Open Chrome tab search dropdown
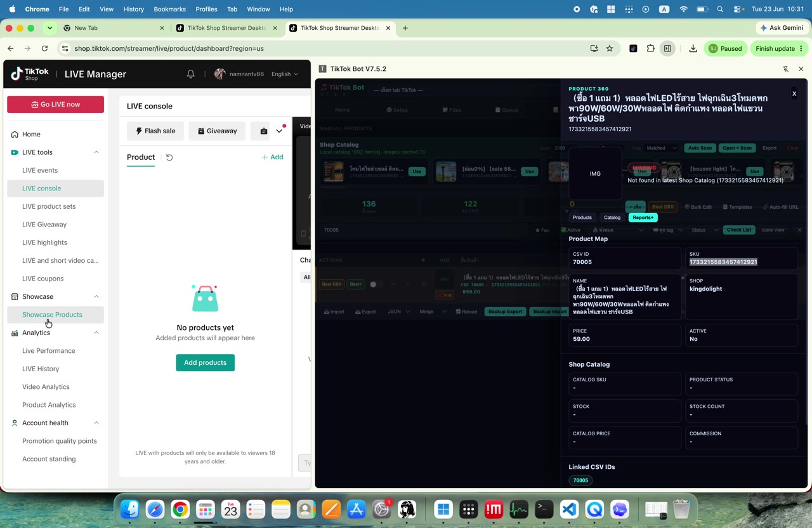 pos(49,28)
